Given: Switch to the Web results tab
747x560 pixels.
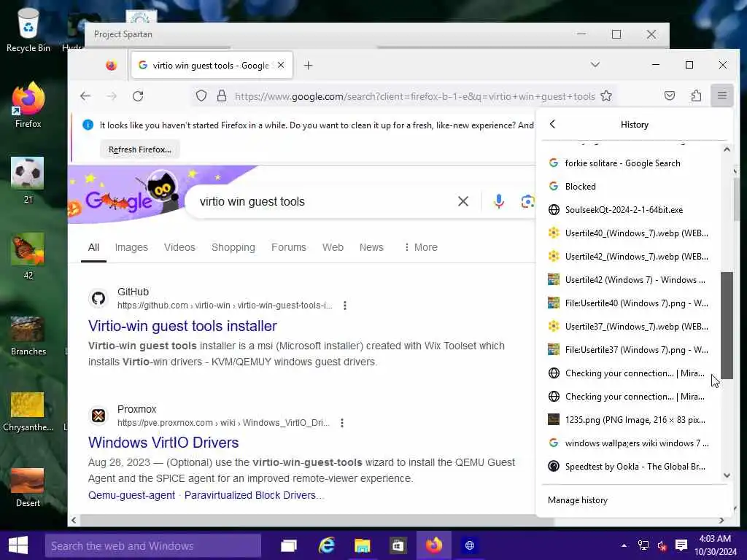Looking at the screenshot, I should (x=333, y=248).
